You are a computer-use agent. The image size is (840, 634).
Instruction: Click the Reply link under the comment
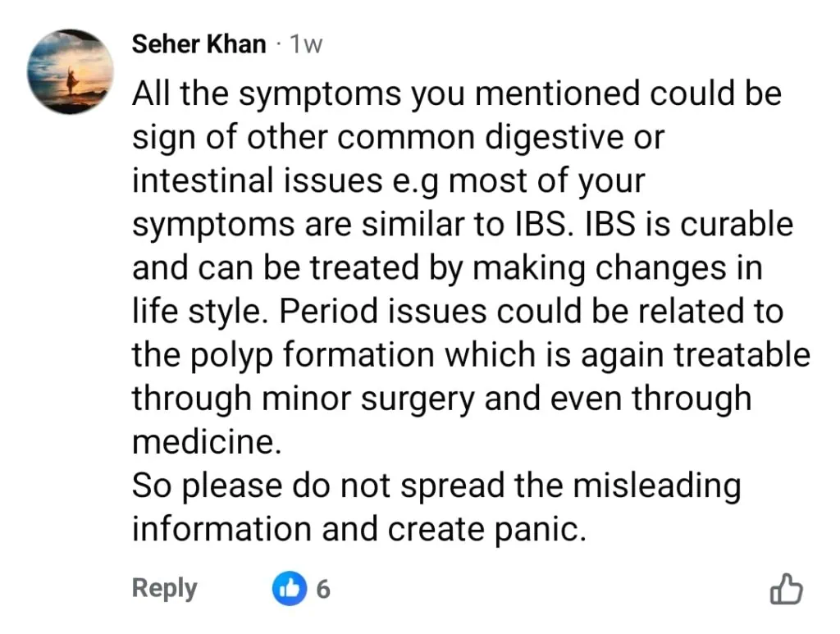point(163,588)
